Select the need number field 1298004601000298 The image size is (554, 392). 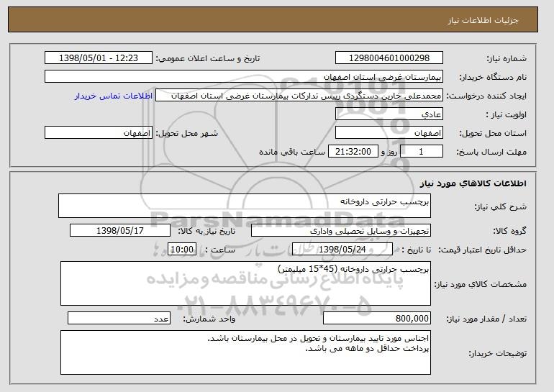389,58
